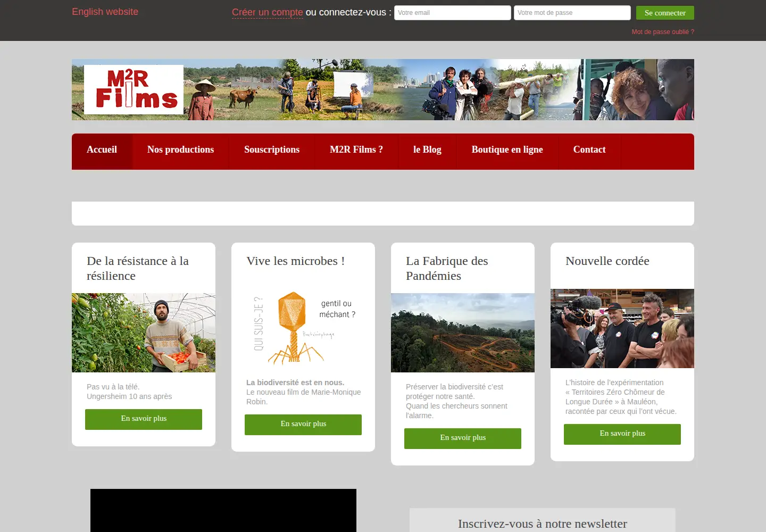Open the English website link
The width and height of the screenshot is (766, 532).
click(105, 12)
